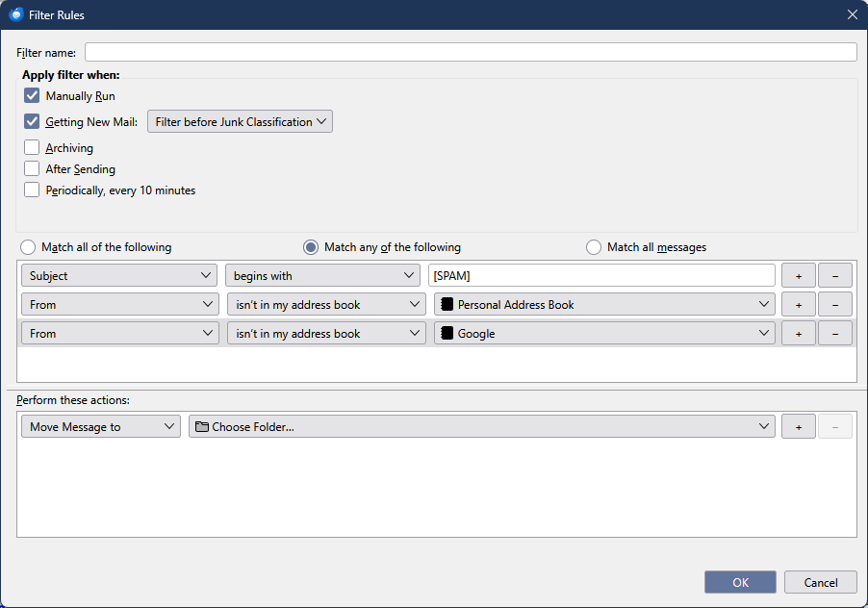The width and height of the screenshot is (868, 608).
Task: Add another action with the plus button
Action: (798, 427)
